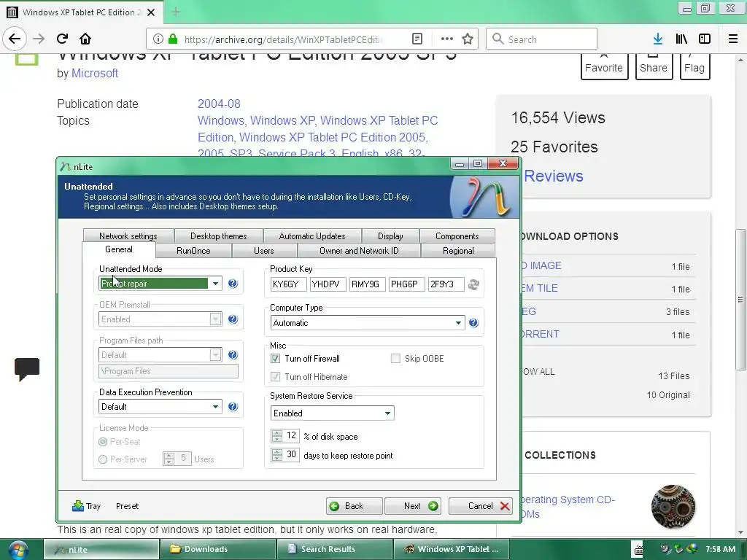Viewport: 747px width, 560px height.
Task: Open the Windows Start orb
Action: click(x=18, y=549)
